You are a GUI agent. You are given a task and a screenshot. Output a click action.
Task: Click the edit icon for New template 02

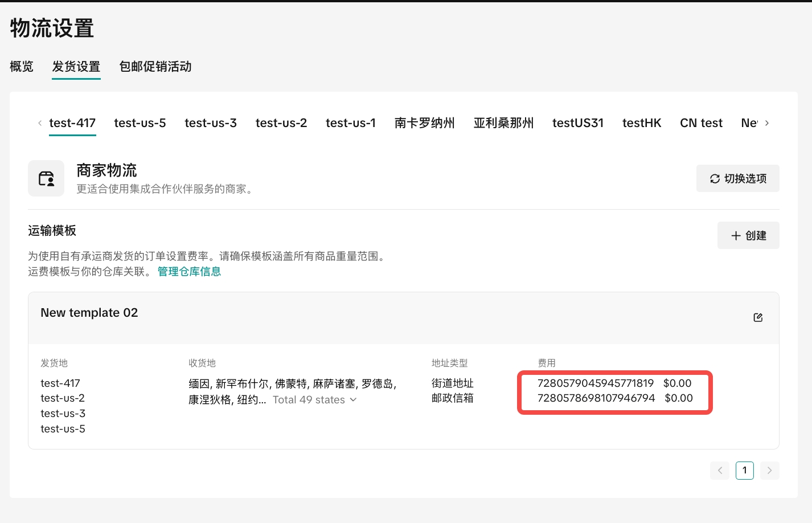pos(758,317)
